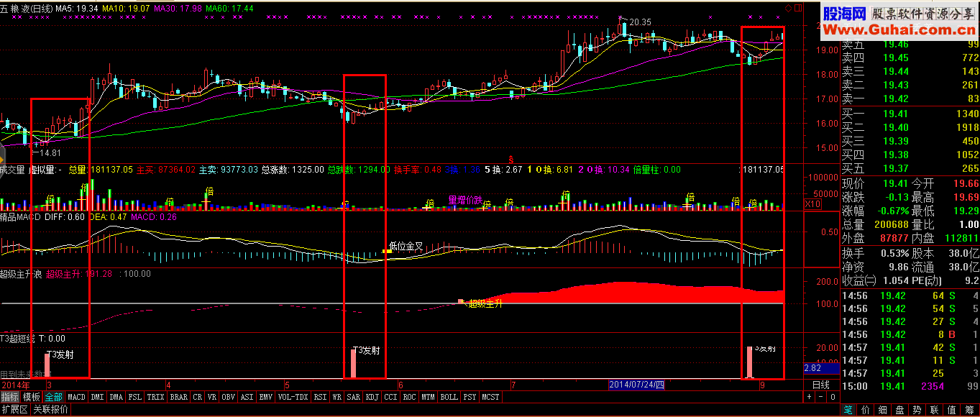Click the 日线 daily period button
The image size is (980, 417).
pyautogui.click(x=820, y=385)
